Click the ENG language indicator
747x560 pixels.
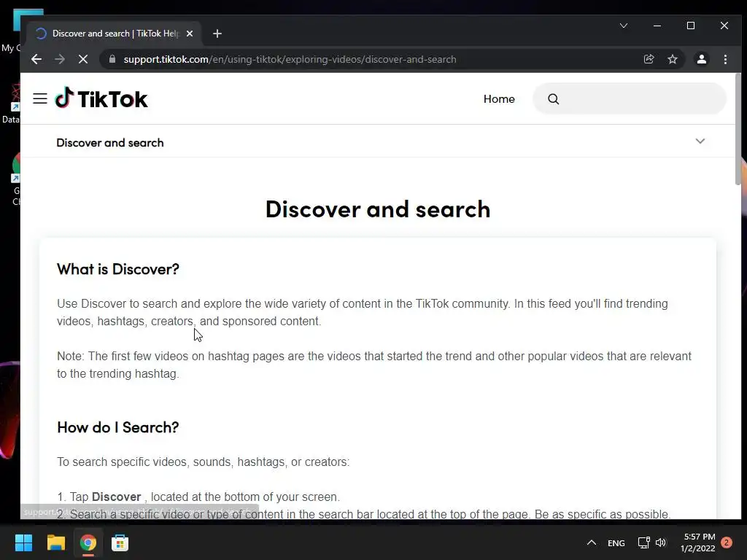click(x=616, y=542)
